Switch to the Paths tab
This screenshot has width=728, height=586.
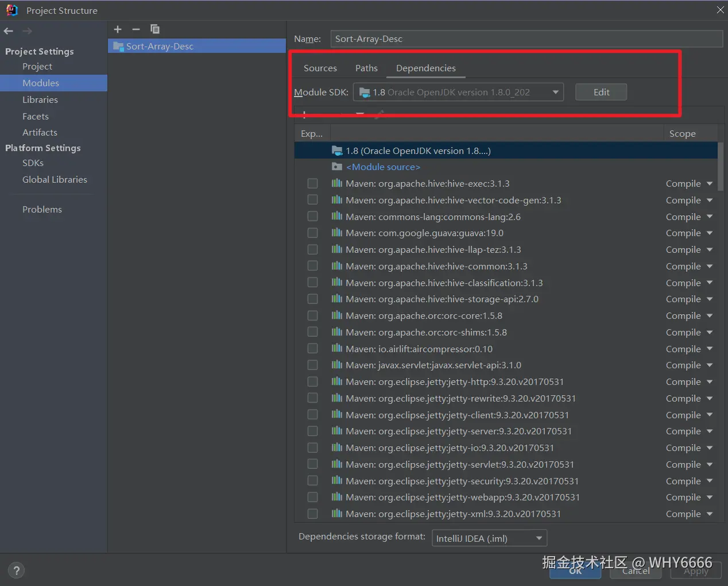pos(366,68)
